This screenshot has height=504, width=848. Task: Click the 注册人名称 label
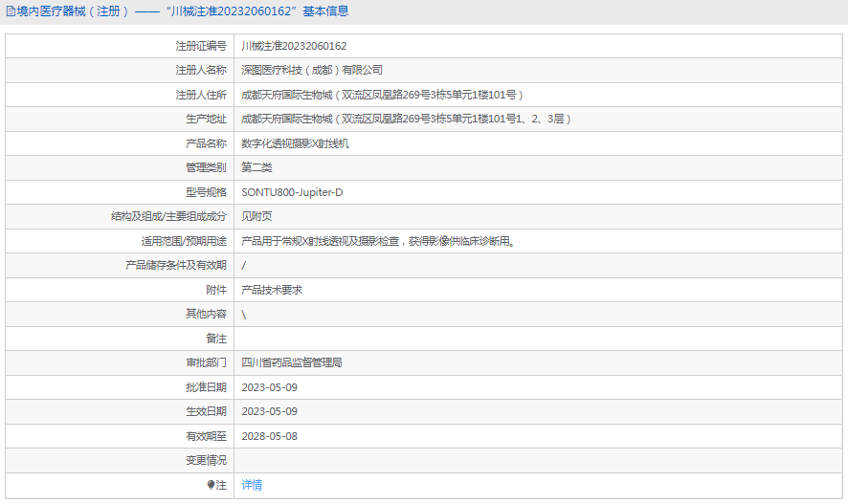coord(201,70)
